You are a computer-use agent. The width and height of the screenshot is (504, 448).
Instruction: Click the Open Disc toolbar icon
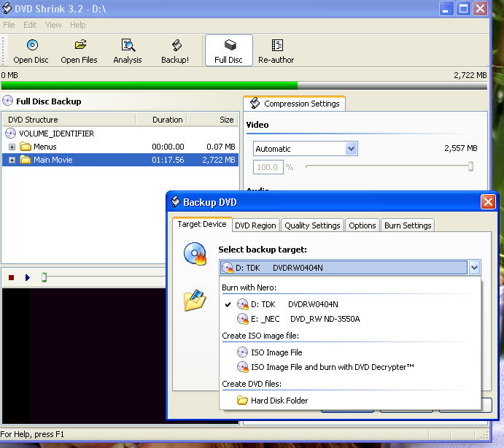pyautogui.click(x=31, y=51)
